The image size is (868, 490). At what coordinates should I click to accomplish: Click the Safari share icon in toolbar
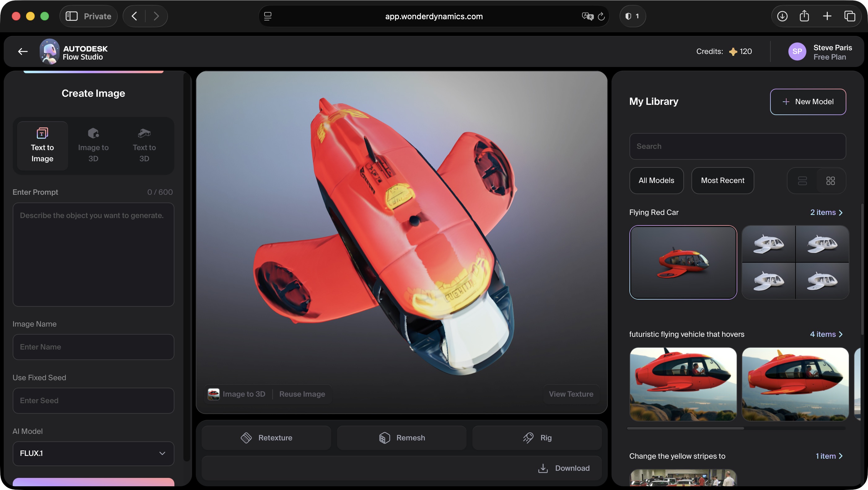805,16
